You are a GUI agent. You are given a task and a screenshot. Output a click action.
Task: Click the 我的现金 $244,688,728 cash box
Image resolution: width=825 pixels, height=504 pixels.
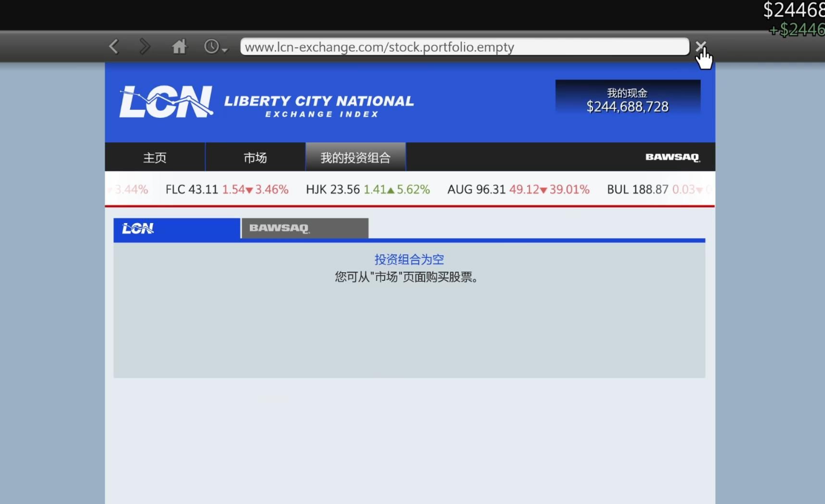pos(628,97)
